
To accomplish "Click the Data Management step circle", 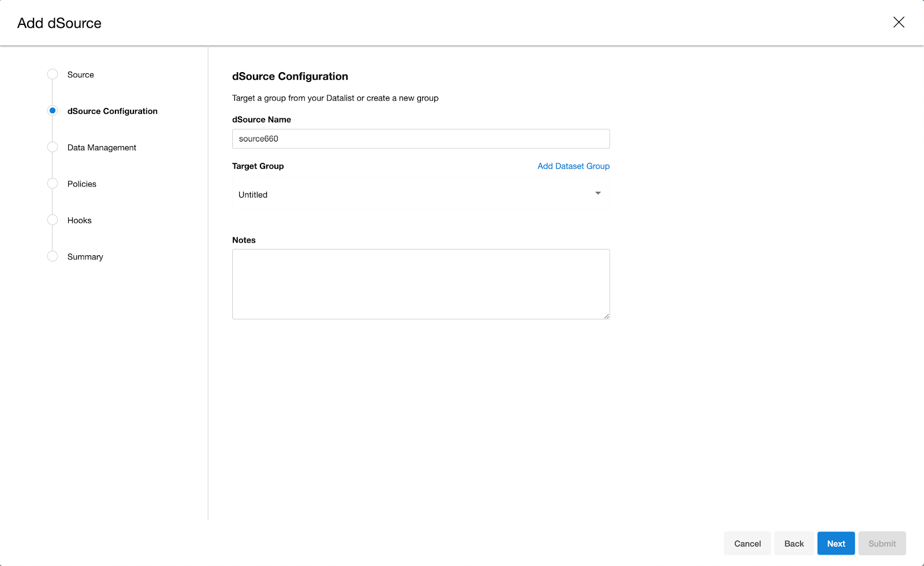I will [x=52, y=147].
